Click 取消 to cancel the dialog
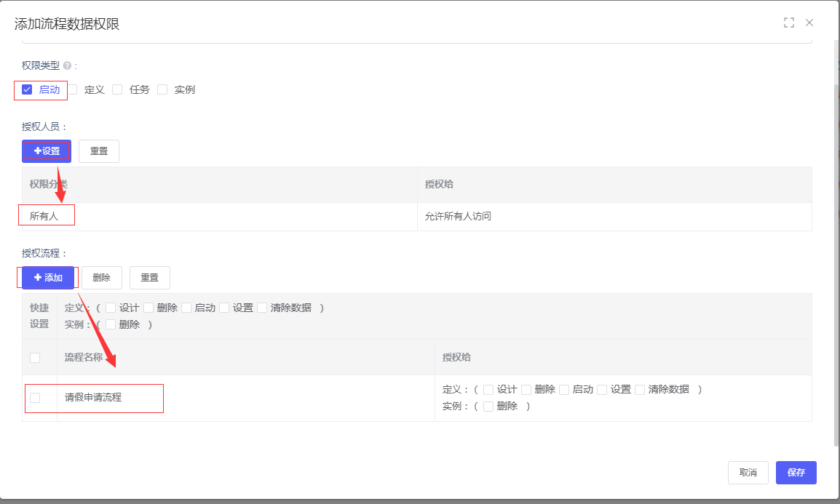Screen dimensions: 840x504 pyautogui.click(x=748, y=473)
